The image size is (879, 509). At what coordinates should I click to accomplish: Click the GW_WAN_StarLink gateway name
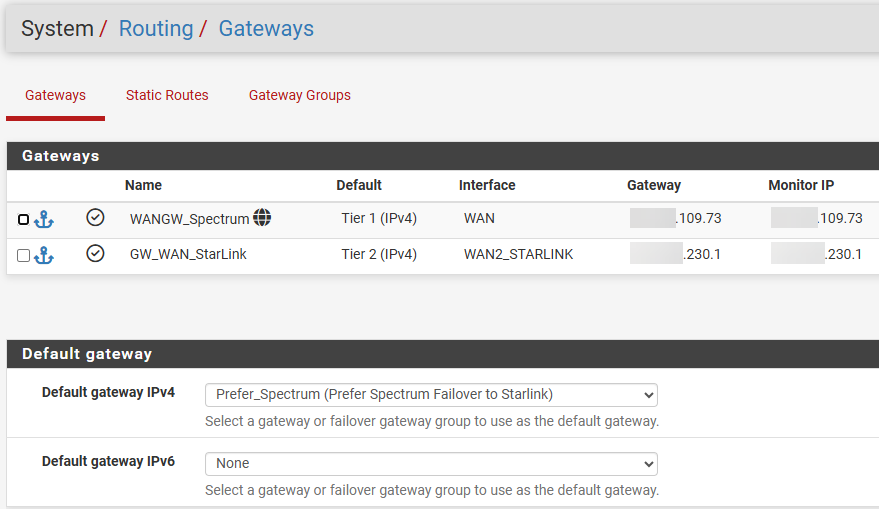188,255
